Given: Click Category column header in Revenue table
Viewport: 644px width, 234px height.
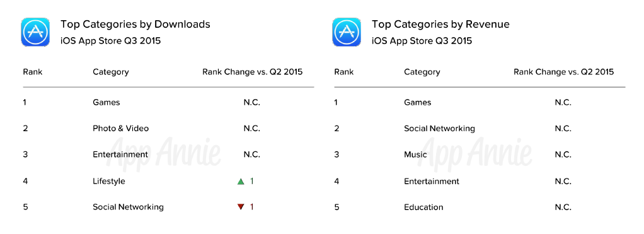Looking at the screenshot, I should click(x=422, y=72).
